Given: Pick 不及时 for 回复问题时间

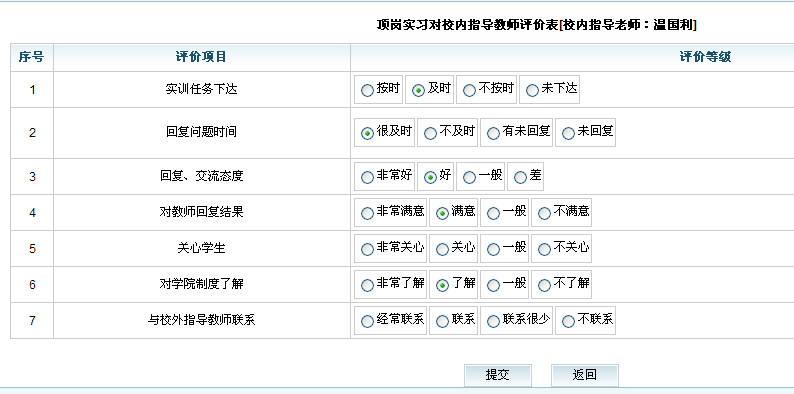Looking at the screenshot, I should click(x=430, y=134).
